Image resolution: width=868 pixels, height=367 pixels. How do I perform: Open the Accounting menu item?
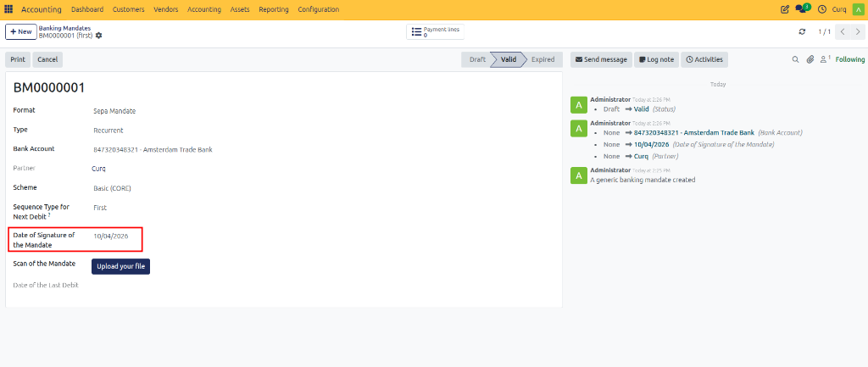coord(203,9)
